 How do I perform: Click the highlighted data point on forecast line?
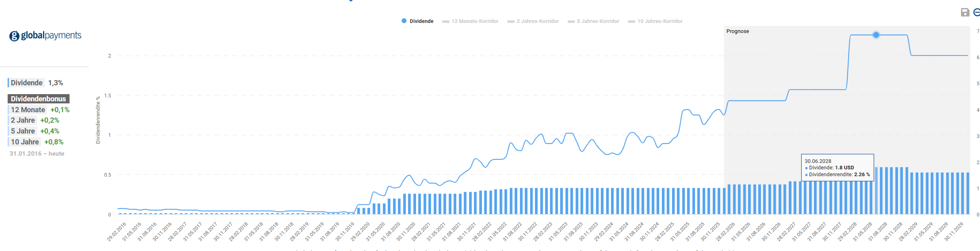(876, 35)
